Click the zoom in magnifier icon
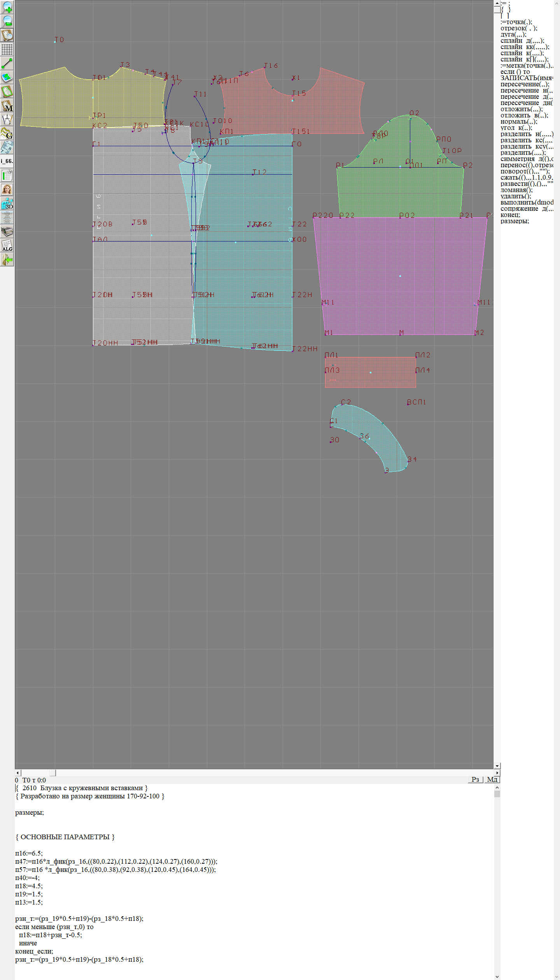The width and height of the screenshot is (560, 980). [7, 7]
